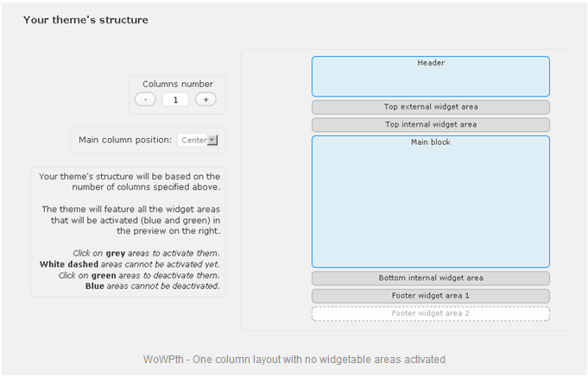Increase columns number with plus button

pos(205,100)
